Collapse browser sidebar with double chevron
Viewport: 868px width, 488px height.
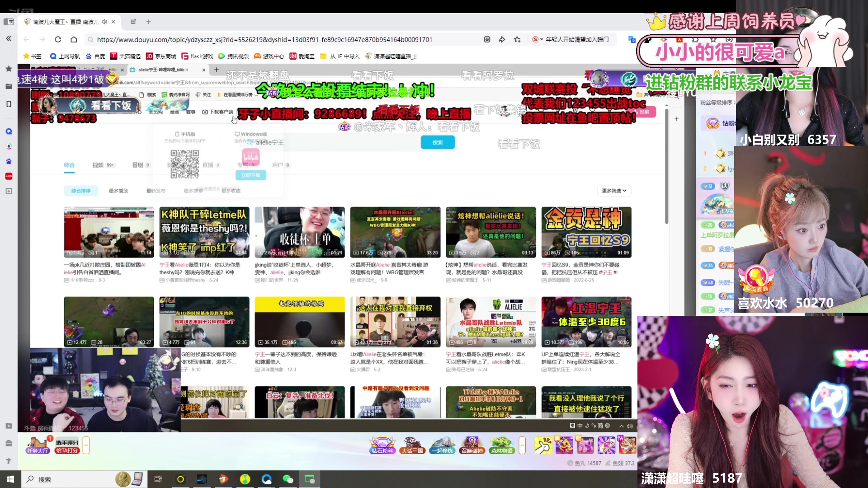point(9,39)
